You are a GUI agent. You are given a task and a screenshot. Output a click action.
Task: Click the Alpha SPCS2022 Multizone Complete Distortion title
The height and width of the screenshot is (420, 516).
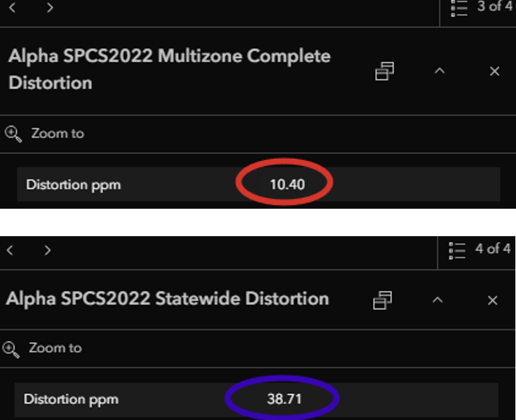point(169,69)
